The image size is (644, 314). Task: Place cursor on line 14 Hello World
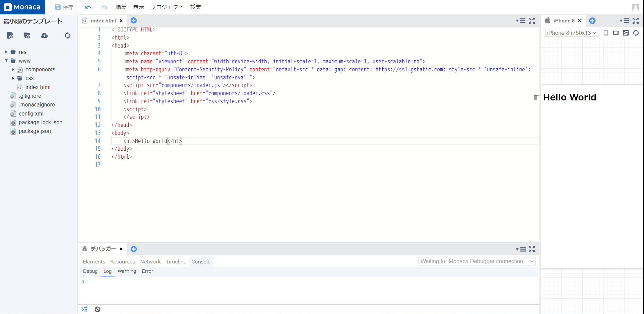click(151, 141)
